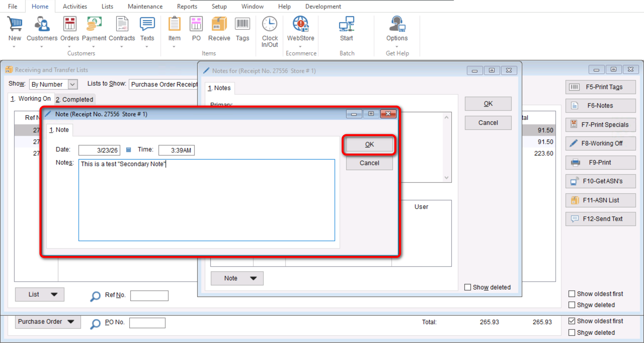
Task: Click the F9-Print button
Action: pyautogui.click(x=600, y=162)
